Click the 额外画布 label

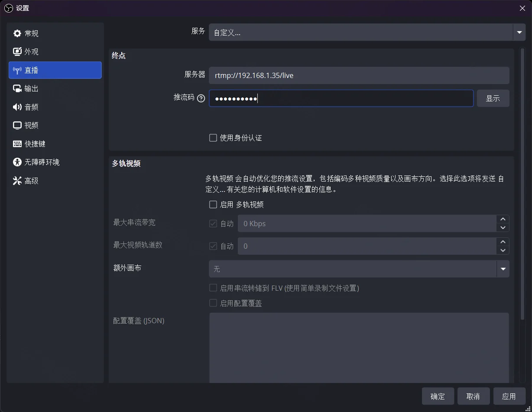point(127,268)
